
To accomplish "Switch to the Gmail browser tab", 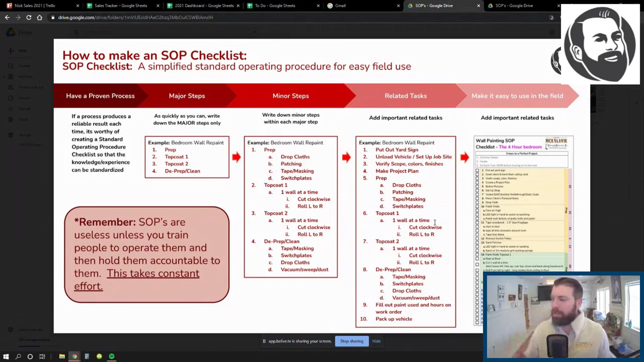I will tap(340, 6).
